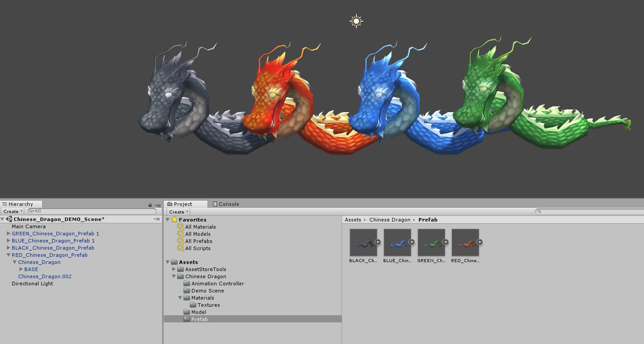Collapse the Chinese_Dragon_DEMO_Scene foldout arrow
644x344 pixels.
[x=2, y=219]
